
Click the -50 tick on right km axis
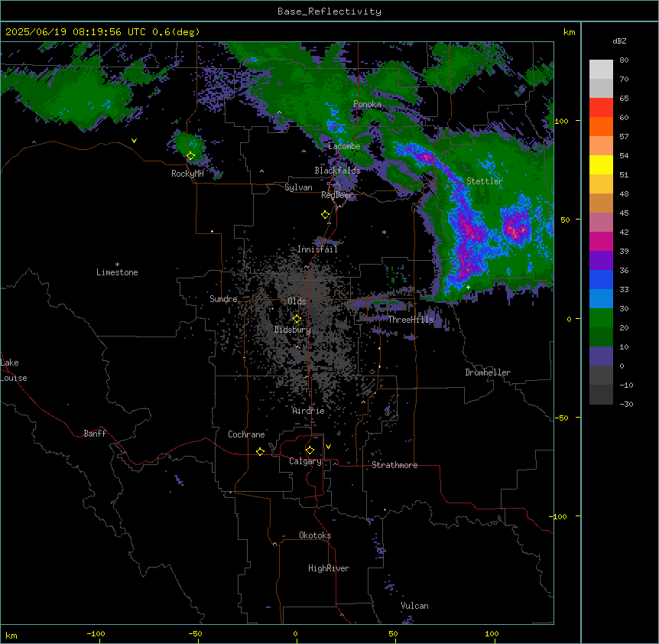tap(561, 418)
